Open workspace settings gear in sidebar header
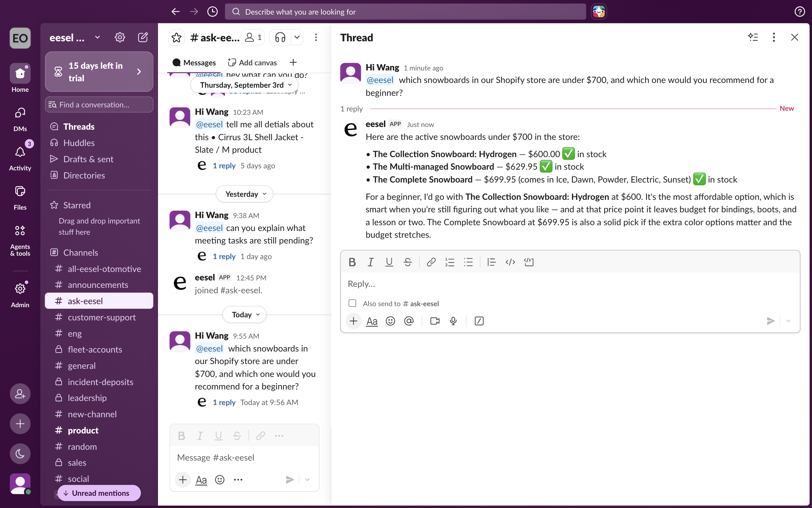The image size is (812, 508). pos(120,37)
